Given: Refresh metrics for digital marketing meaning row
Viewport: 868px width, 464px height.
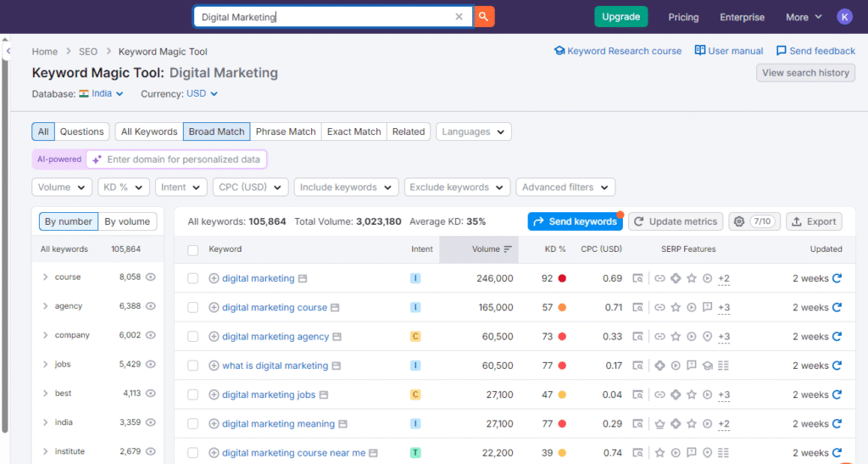Looking at the screenshot, I should (837, 423).
